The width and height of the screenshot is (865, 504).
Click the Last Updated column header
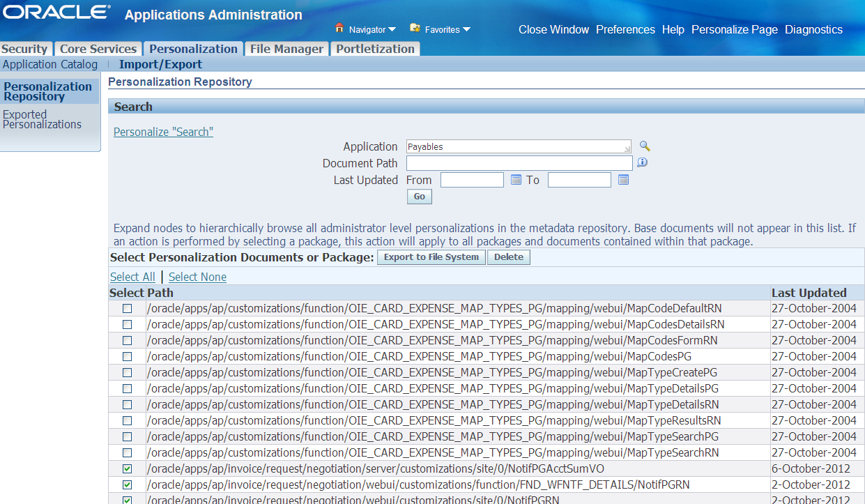coord(809,293)
